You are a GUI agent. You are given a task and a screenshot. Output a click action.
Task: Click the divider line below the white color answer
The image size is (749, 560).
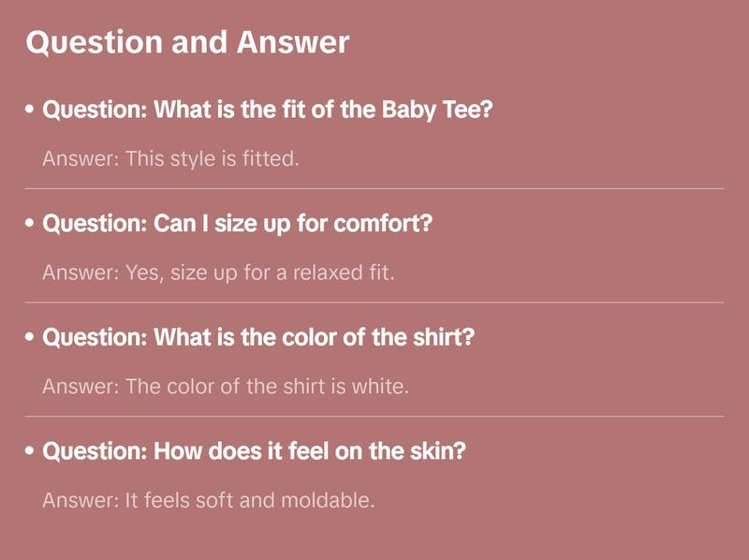(374, 416)
